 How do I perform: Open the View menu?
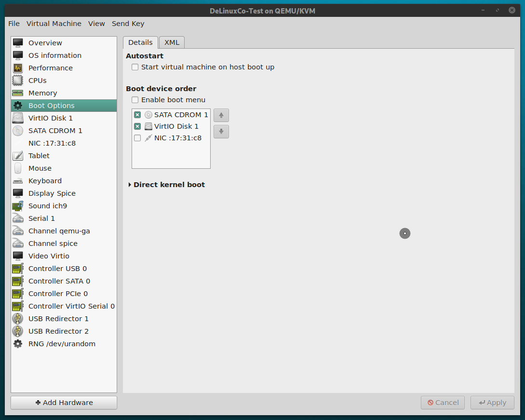(x=96, y=24)
